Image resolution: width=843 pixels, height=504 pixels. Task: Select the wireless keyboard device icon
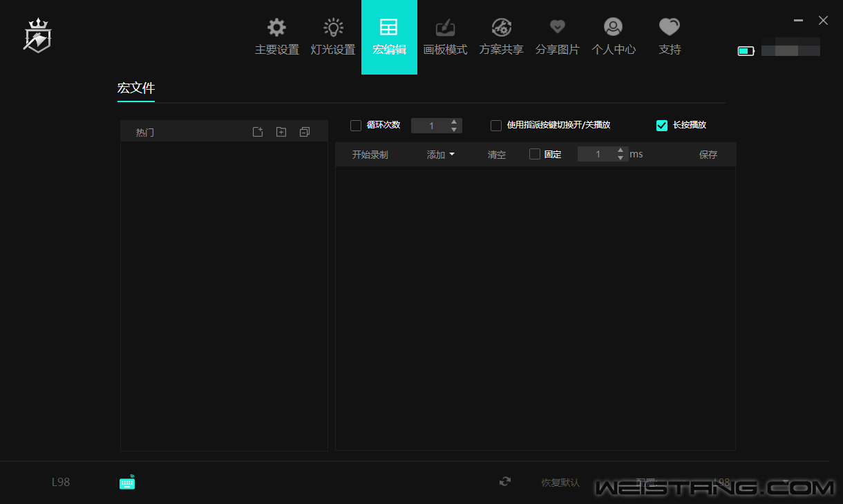pos(127,483)
